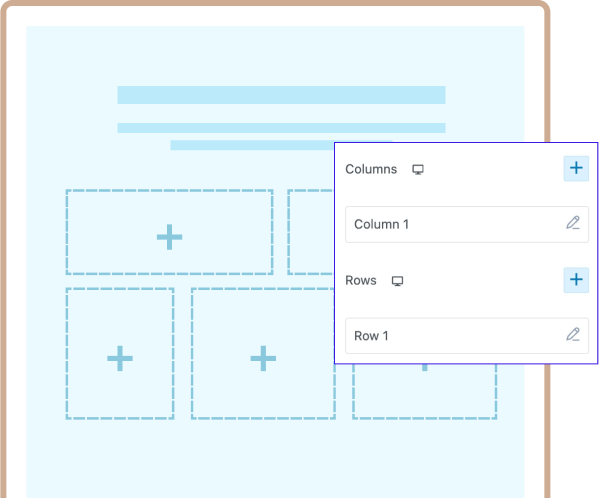Select the Column 1 item field

[x=467, y=224]
